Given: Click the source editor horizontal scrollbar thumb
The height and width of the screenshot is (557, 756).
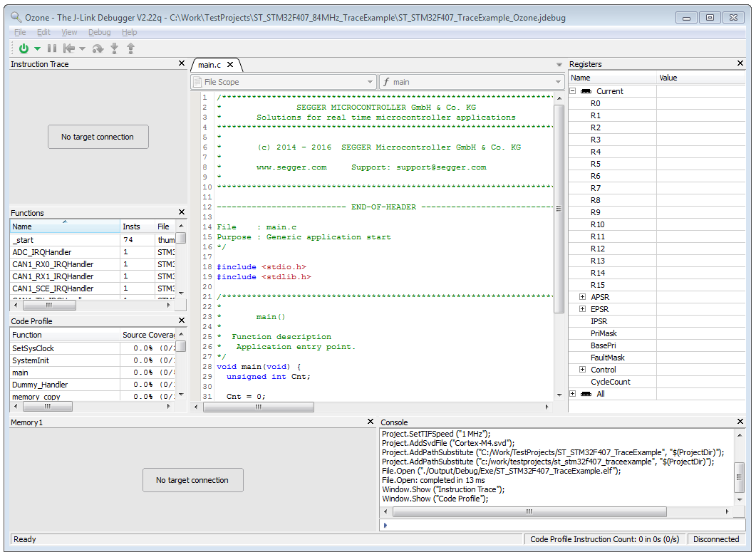Looking at the screenshot, I should click(259, 407).
